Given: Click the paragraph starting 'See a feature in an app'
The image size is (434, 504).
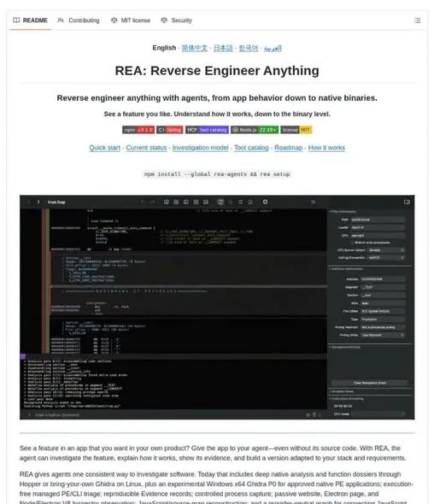Looking at the screenshot, I should coord(213,453).
